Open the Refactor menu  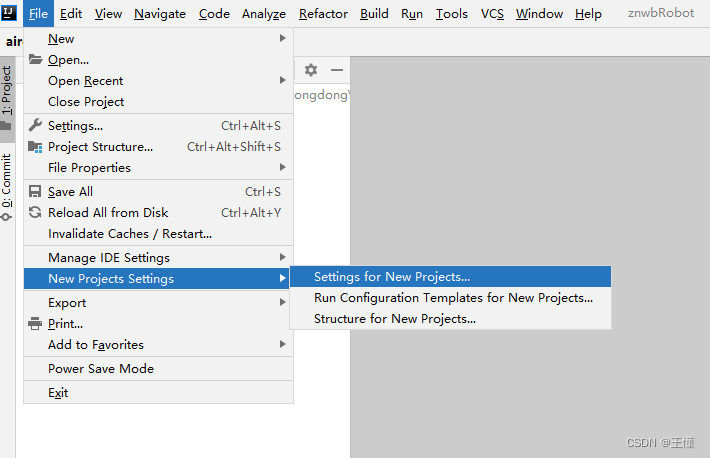tap(323, 14)
